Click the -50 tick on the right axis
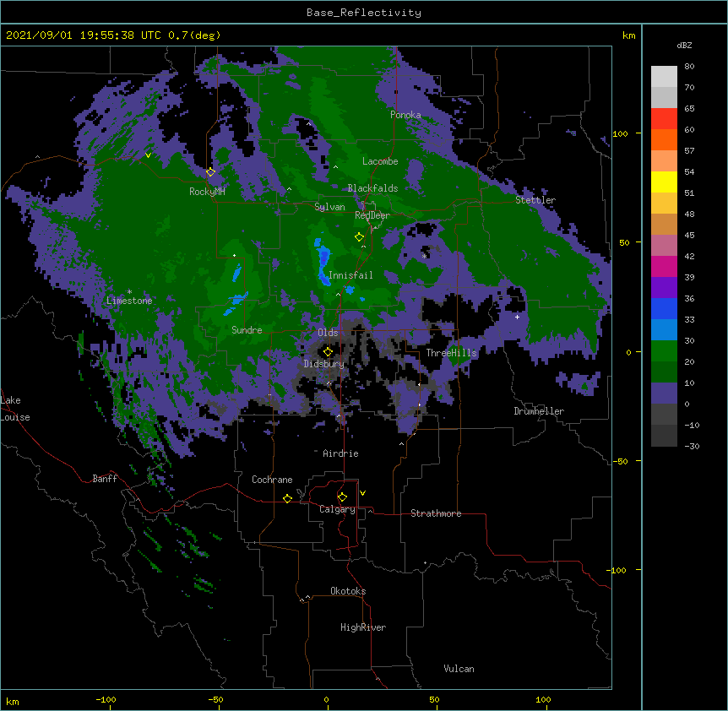This screenshot has height=711, width=728. click(620, 461)
